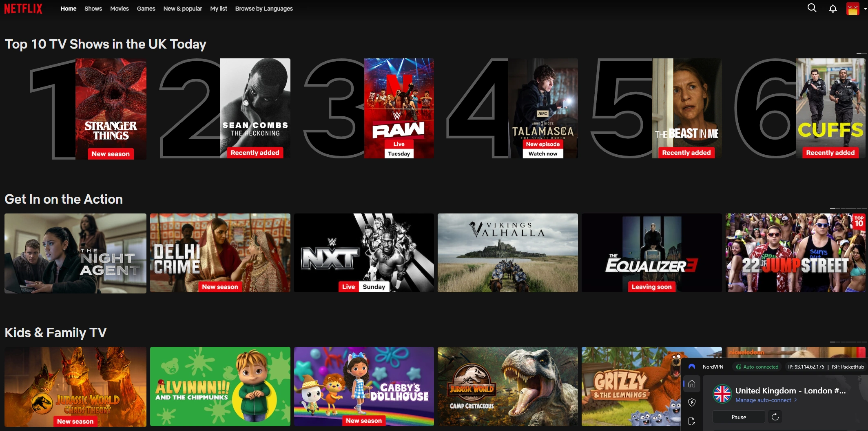868x431 pixels.
Task: Open WWE NXT thumbnail
Action: coord(364,253)
